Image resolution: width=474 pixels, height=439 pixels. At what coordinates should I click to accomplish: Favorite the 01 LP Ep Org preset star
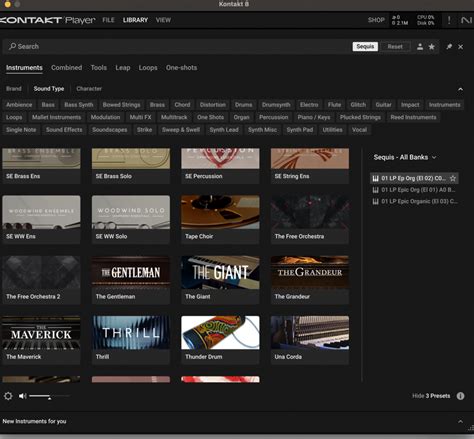453,178
